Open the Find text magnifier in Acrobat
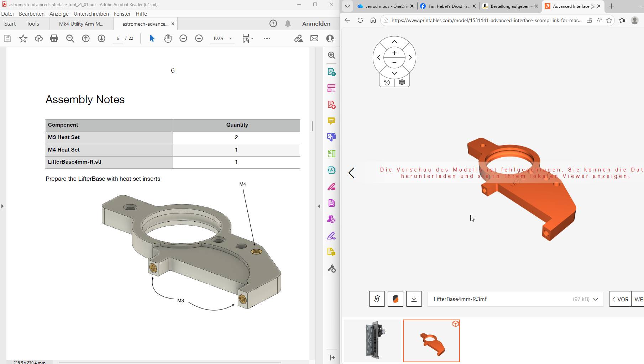Screen dimensions: 644x364 click(70, 38)
